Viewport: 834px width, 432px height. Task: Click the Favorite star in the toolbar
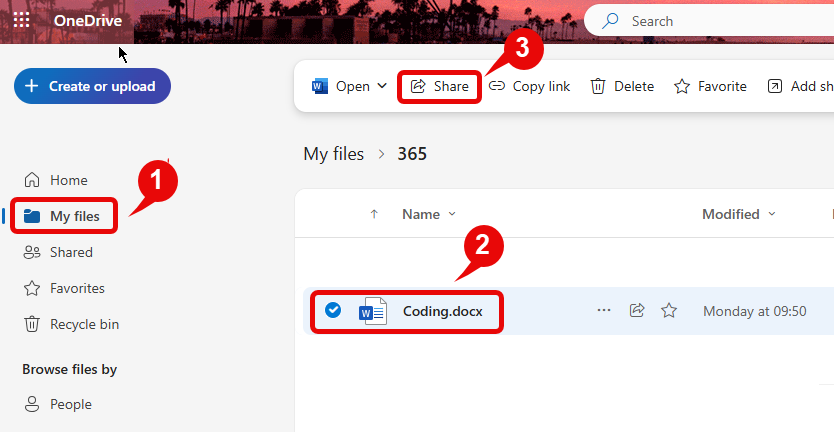click(x=682, y=86)
